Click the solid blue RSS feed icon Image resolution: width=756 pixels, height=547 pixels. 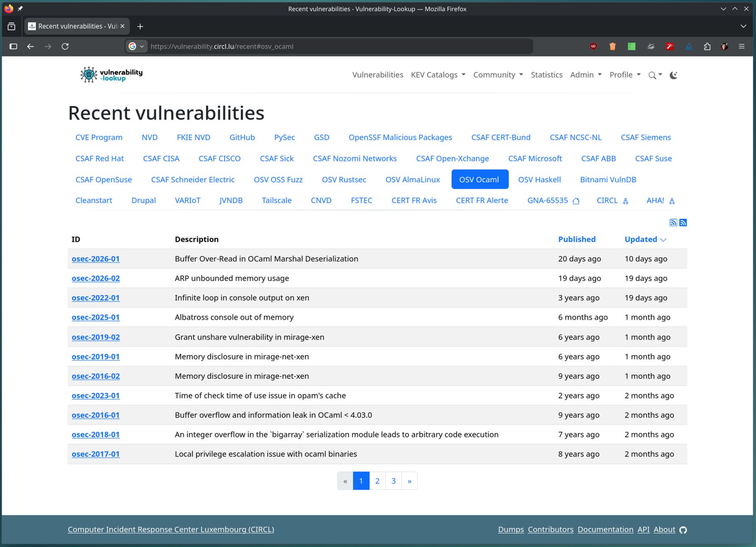click(x=683, y=223)
